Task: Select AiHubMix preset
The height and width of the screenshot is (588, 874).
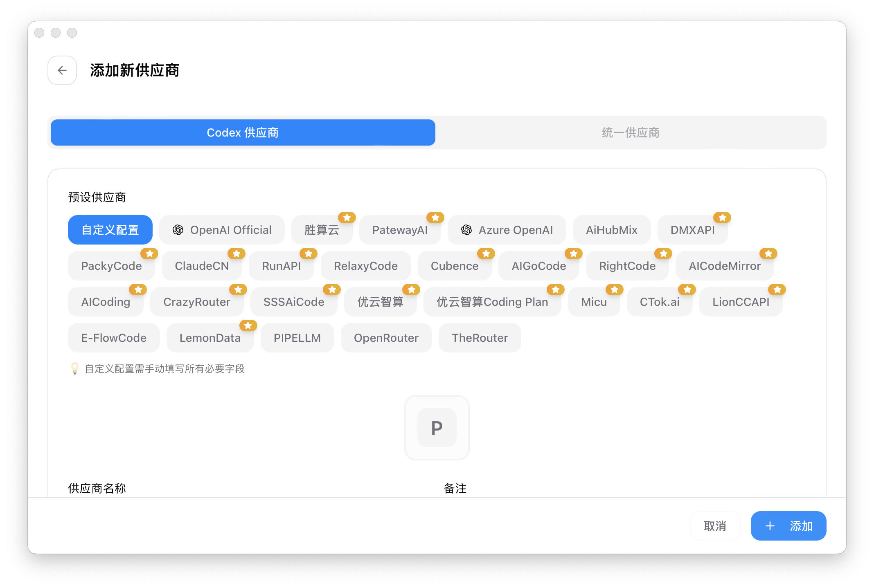Action: click(612, 230)
